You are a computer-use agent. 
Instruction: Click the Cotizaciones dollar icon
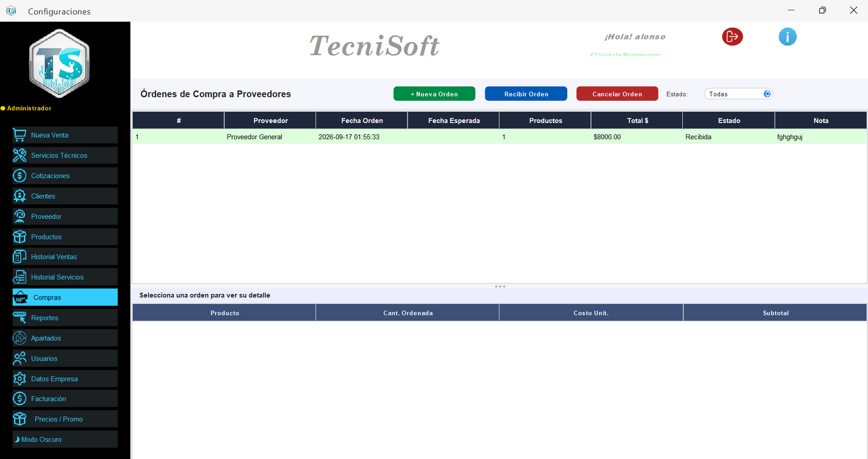pyautogui.click(x=20, y=176)
